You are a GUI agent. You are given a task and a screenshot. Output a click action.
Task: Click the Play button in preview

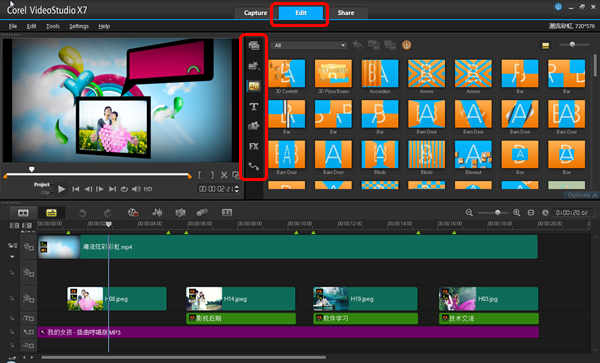click(61, 189)
